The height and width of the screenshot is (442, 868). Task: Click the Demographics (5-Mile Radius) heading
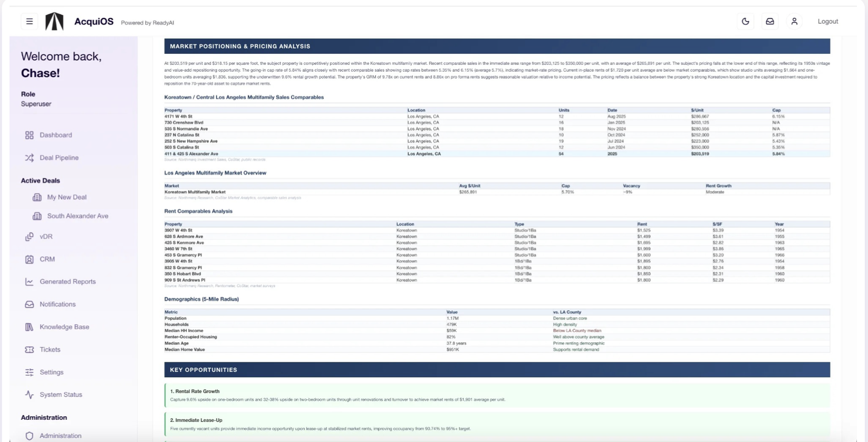click(201, 299)
